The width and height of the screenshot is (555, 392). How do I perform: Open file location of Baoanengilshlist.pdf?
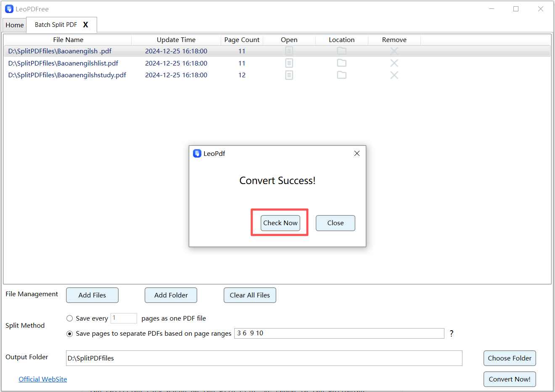(x=341, y=63)
